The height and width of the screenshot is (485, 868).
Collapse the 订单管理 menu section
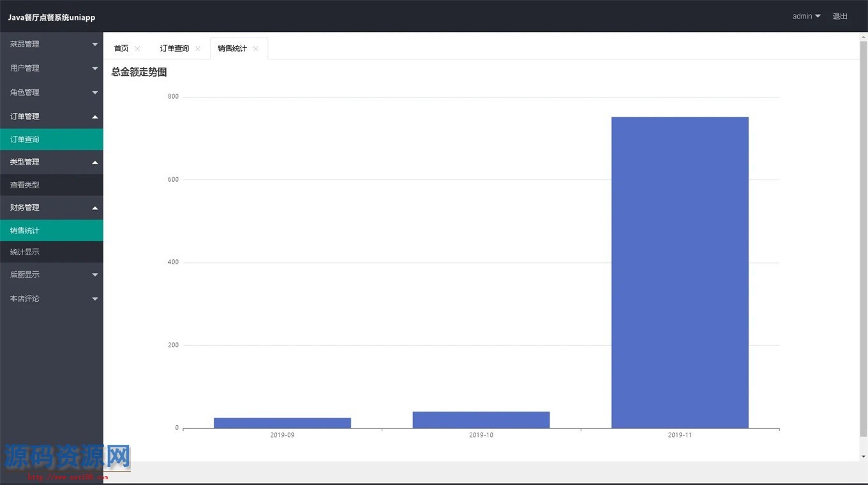tap(51, 117)
